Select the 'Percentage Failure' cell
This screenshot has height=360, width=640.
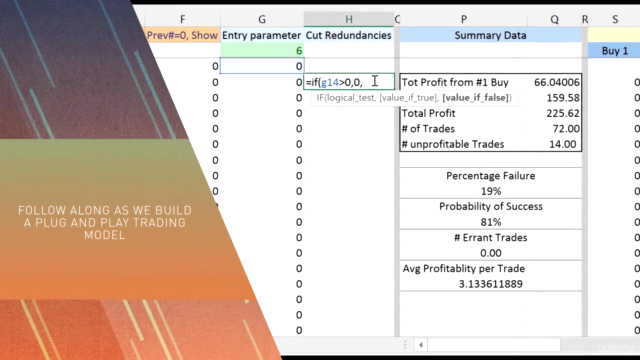(x=491, y=176)
